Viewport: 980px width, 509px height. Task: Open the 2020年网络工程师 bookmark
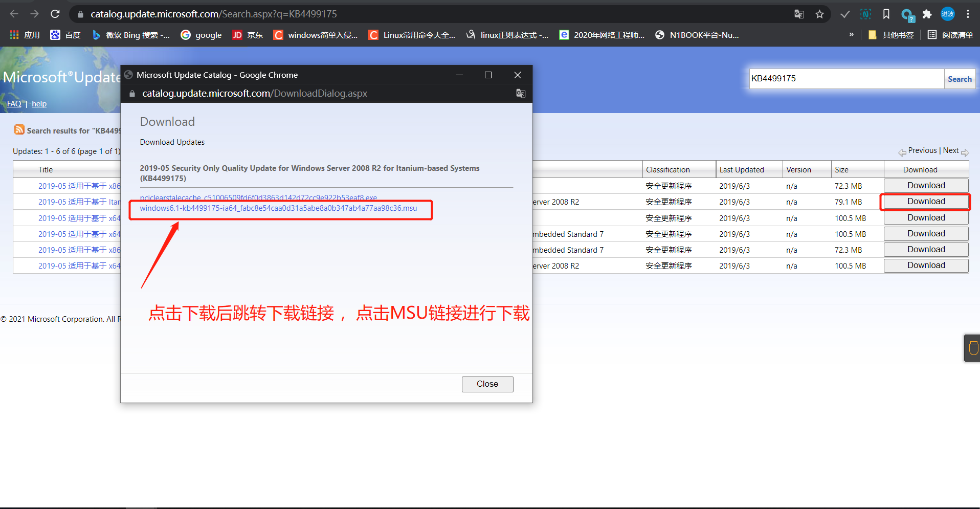pyautogui.click(x=602, y=35)
